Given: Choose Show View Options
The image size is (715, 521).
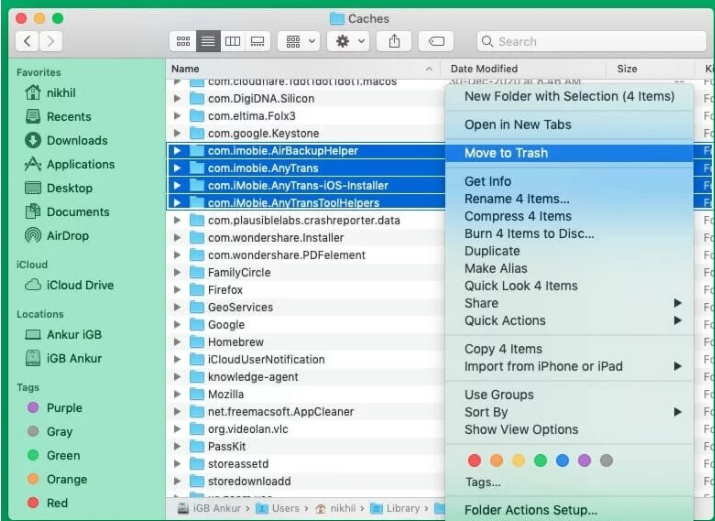Looking at the screenshot, I should tap(569, 429).
